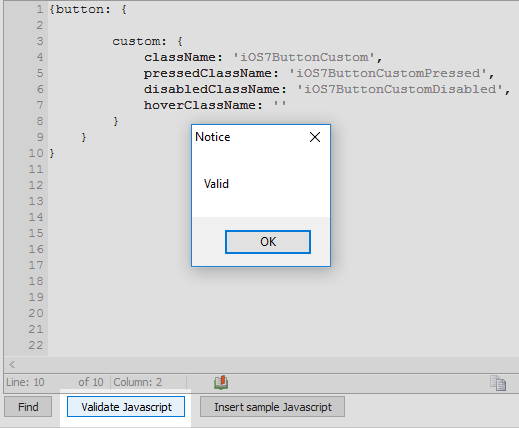Screen dimensions: 519x428
Task: Open the Find button
Action: (28, 407)
